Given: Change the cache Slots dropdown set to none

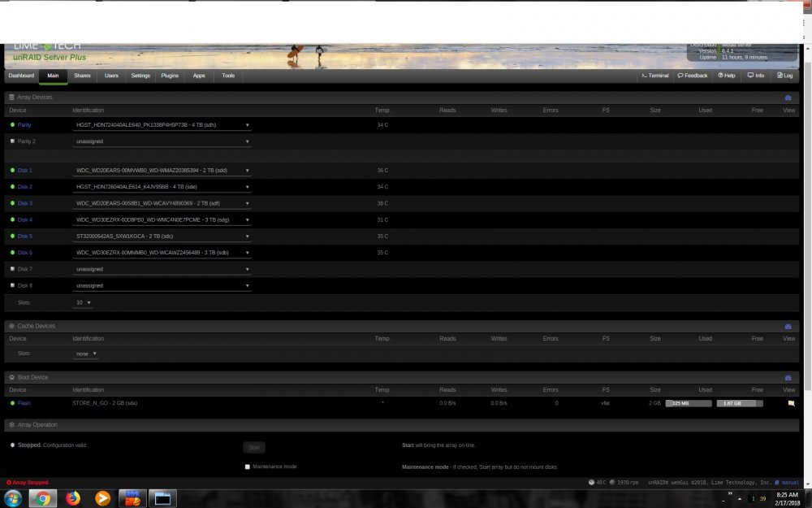Looking at the screenshot, I should [x=85, y=354].
